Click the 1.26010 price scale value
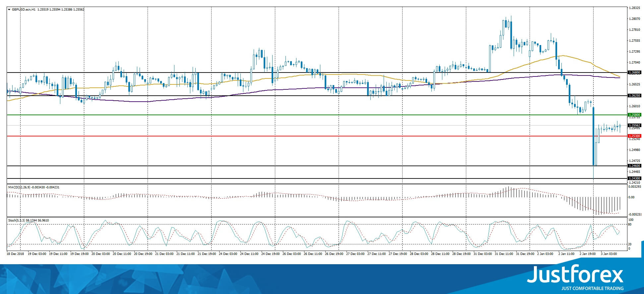 click(x=635, y=106)
